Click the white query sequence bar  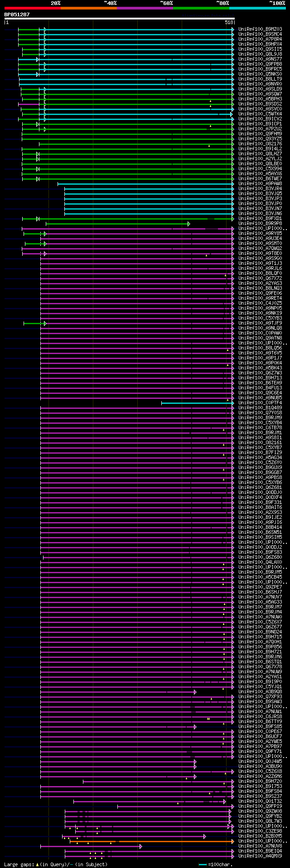(x=119, y=19)
